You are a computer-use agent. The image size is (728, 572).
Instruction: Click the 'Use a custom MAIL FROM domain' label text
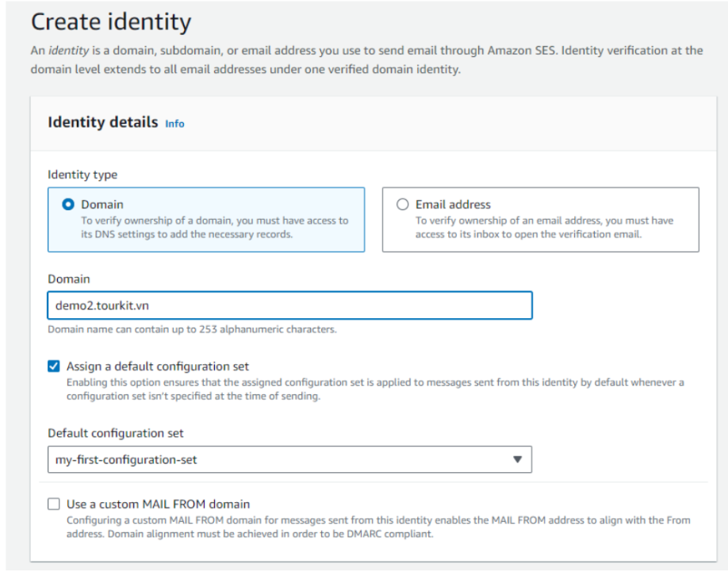point(159,505)
